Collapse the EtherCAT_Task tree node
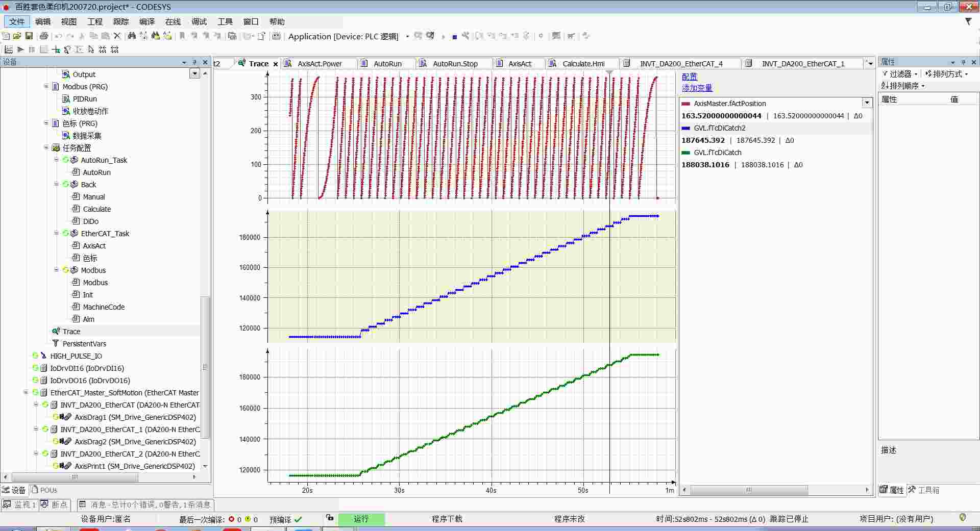 point(57,233)
